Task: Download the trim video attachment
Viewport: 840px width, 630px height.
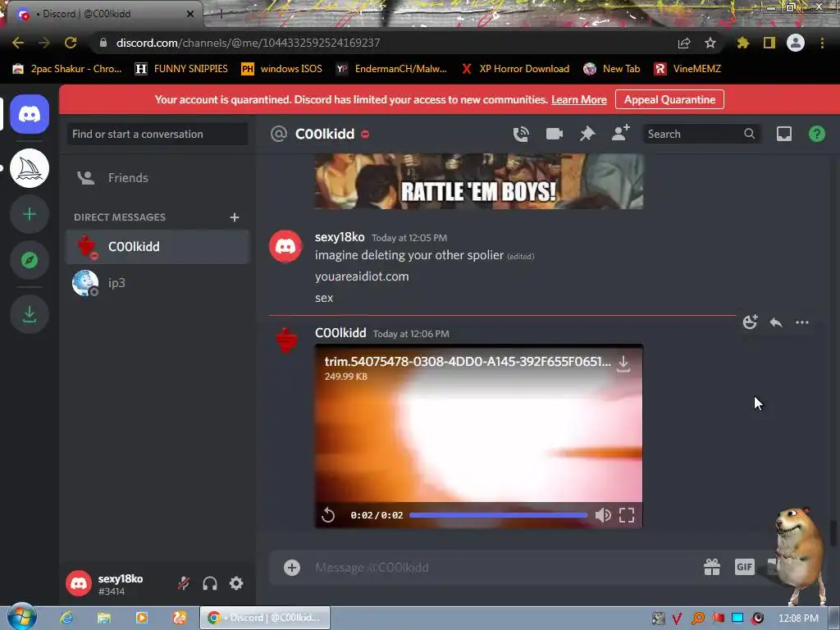Action: coord(623,363)
